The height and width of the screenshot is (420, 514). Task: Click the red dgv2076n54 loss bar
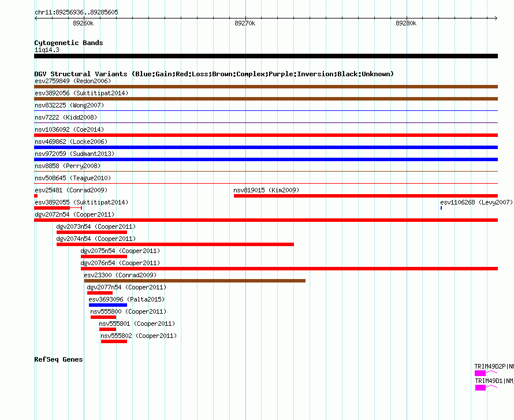(289, 269)
